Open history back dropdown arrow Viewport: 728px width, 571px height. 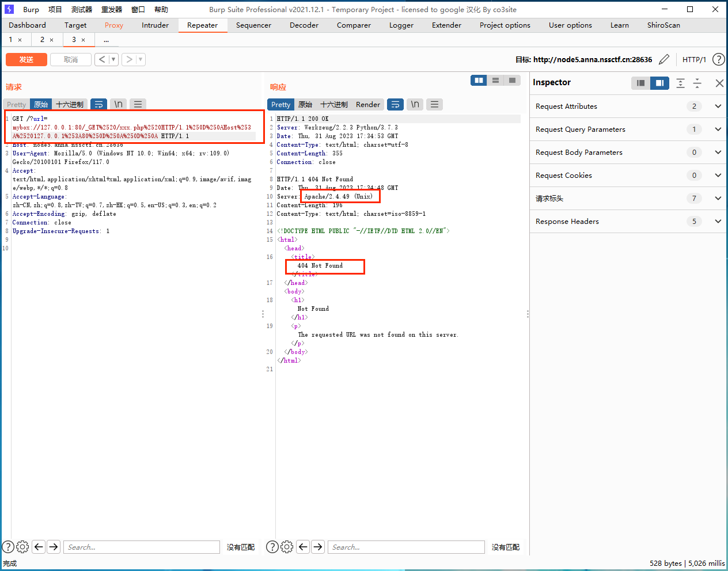click(113, 59)
